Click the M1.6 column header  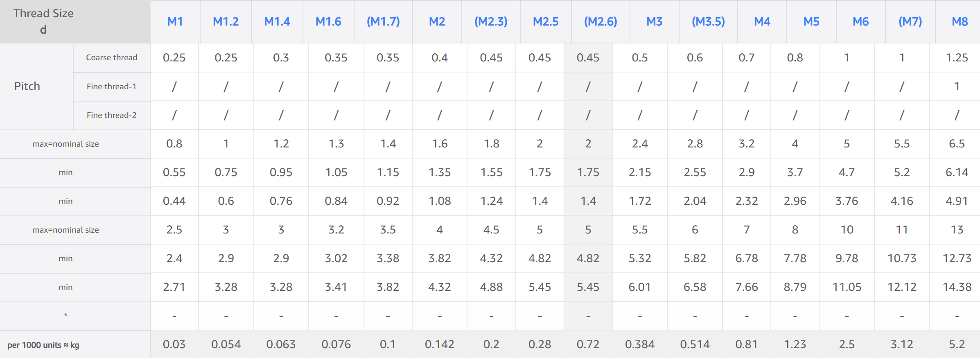pos(328,22)
